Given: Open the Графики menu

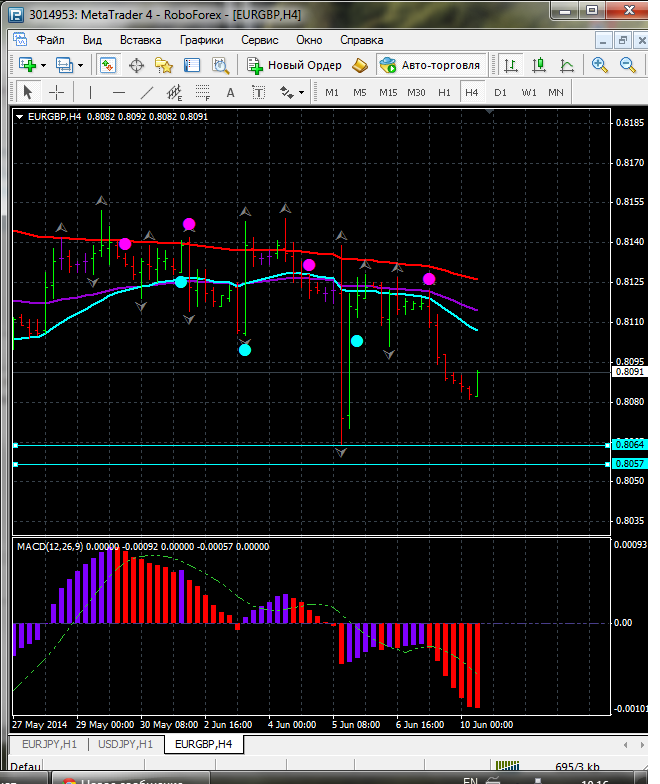Looking at the screenshot, I should tap(201, 40).
